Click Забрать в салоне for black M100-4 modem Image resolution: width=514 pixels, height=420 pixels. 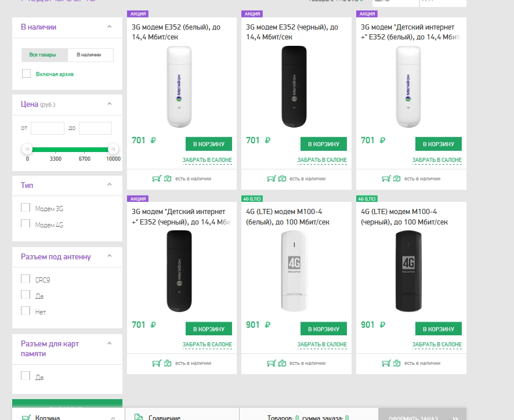[x=437, y=345]
